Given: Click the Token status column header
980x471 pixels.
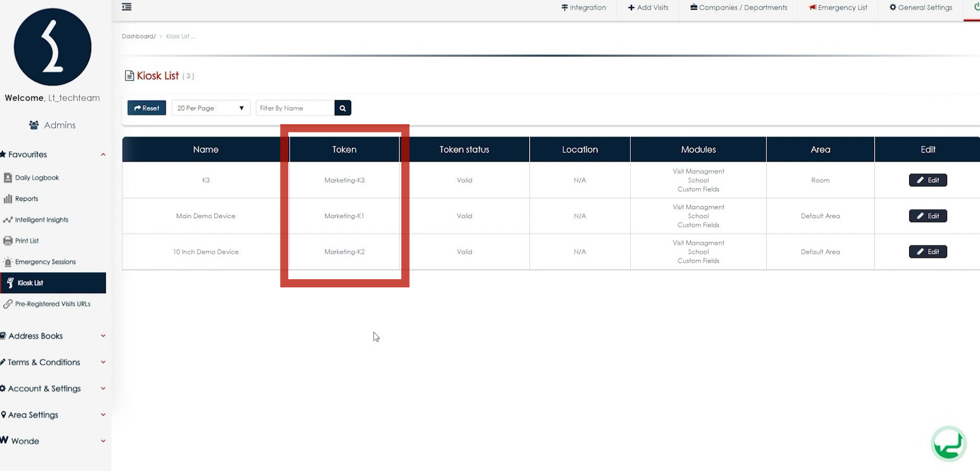Looking at the screenshot, I should pyautogui.click(x=464, y=150).
